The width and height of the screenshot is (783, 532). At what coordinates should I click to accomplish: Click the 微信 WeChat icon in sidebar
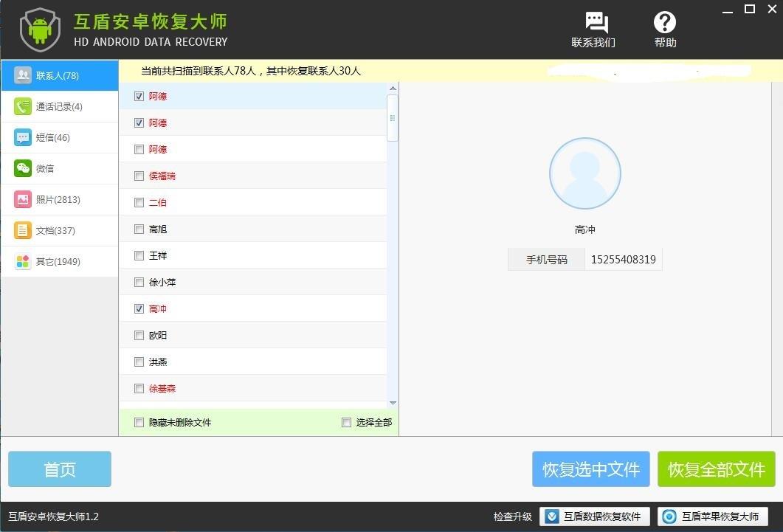pos(23,168)
